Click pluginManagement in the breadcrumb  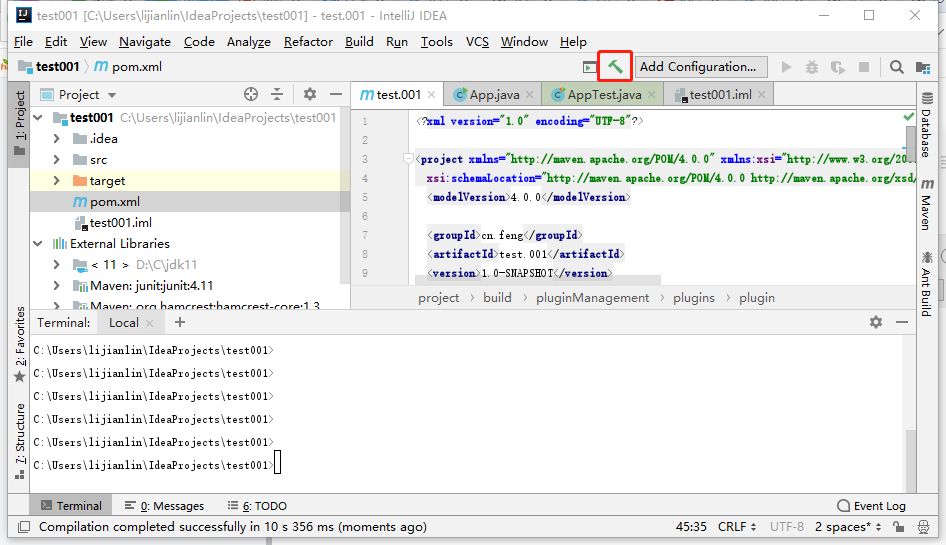coord(592,298)
